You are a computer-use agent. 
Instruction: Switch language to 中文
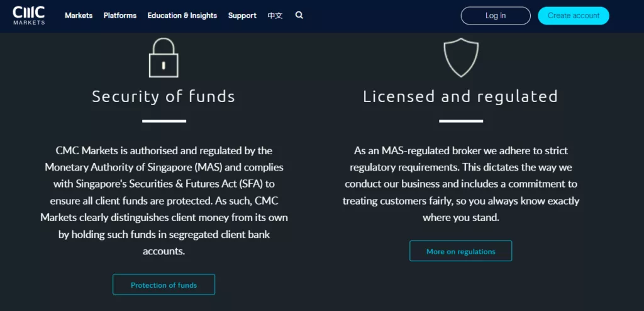pyautogui.click(x=275, y=16)
